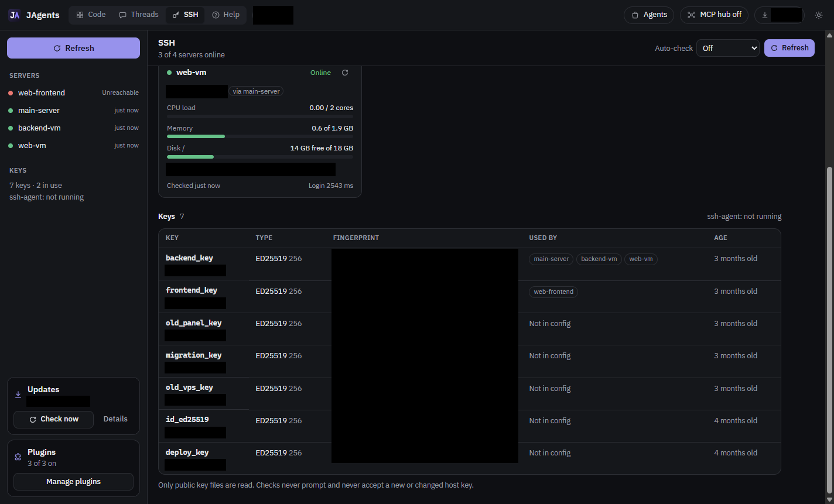
Task: Click the web-vm tag in backend_key row
Action: (x=641, y=259)
